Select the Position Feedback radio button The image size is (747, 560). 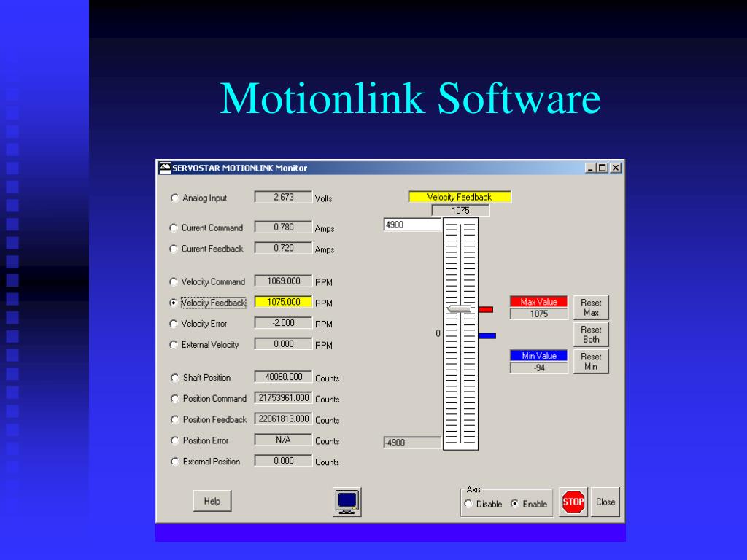coord(174,419)
